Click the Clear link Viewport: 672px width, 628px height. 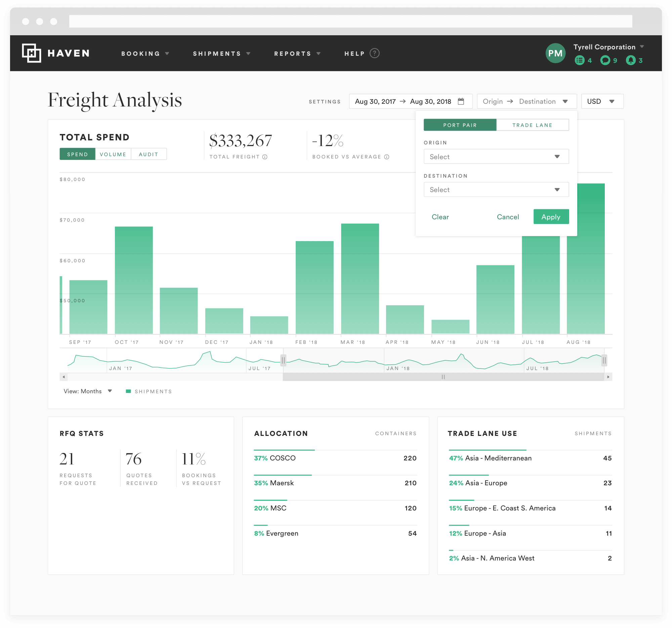coord(440,217)
